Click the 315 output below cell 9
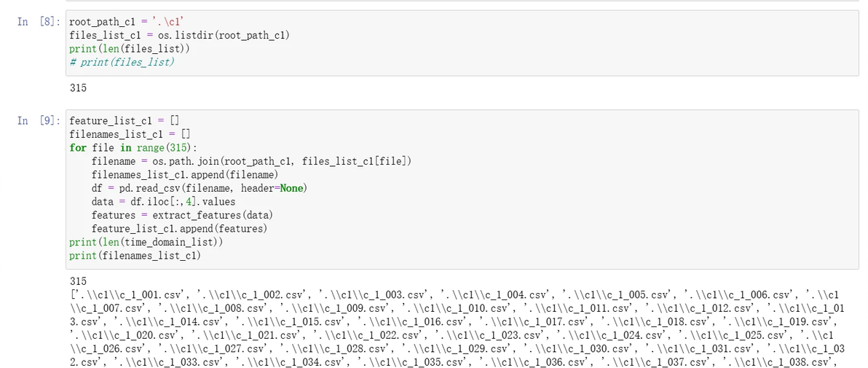The height and width of the screenshot is (368, 868). click(x=79, y=281)
